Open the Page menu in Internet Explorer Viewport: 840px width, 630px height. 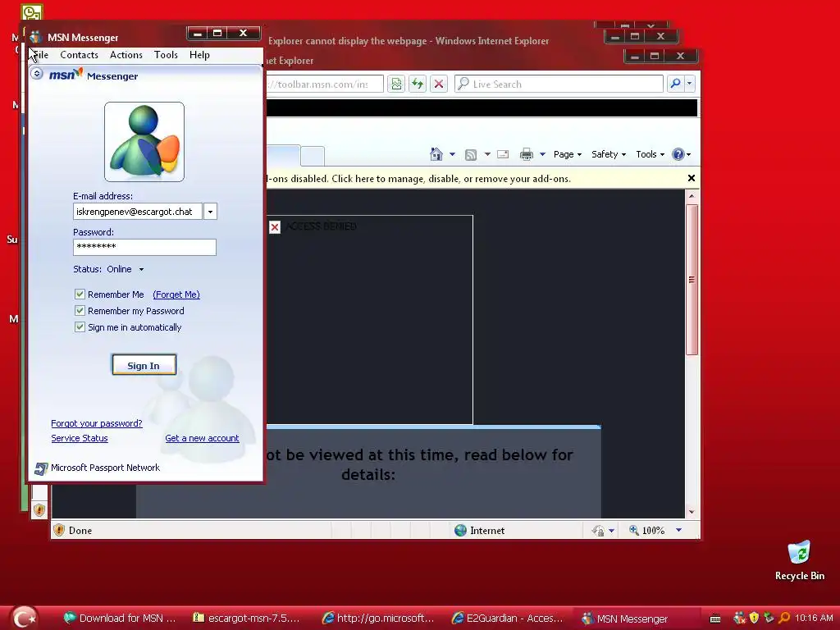[568, 154]
